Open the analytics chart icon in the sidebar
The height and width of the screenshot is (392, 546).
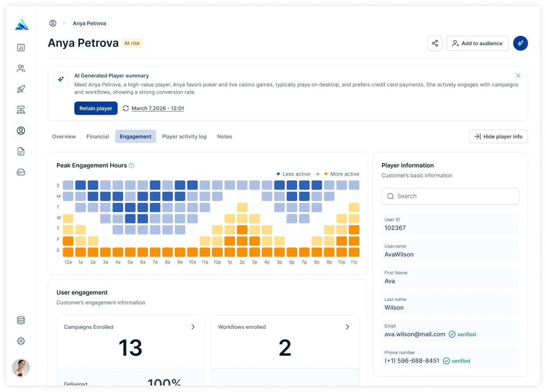pos(21,48)
